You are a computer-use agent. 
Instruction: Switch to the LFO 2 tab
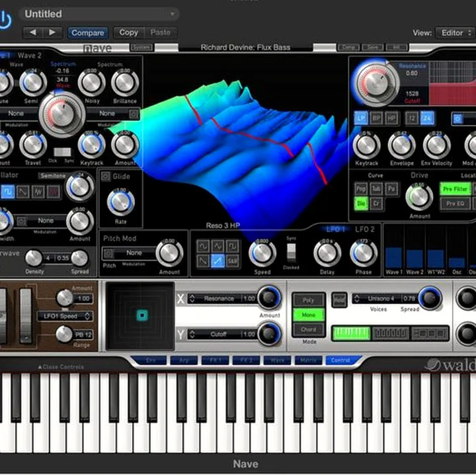click(364, 229)
